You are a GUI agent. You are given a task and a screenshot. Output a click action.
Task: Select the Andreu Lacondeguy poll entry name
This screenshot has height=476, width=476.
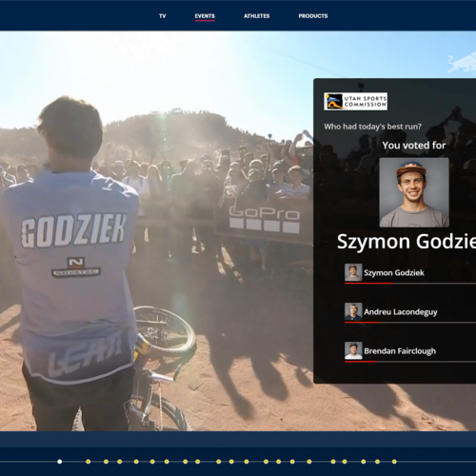click(x=401, y=312)
